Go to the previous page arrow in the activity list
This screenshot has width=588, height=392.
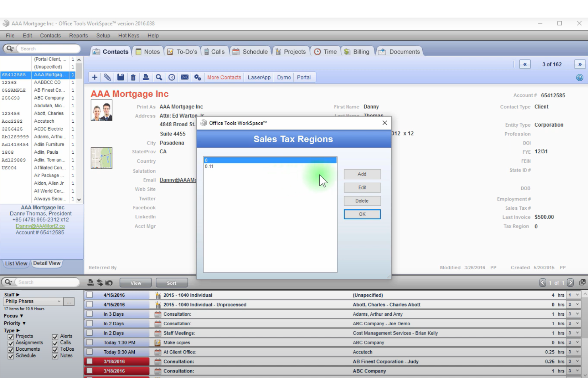[543, 282]
